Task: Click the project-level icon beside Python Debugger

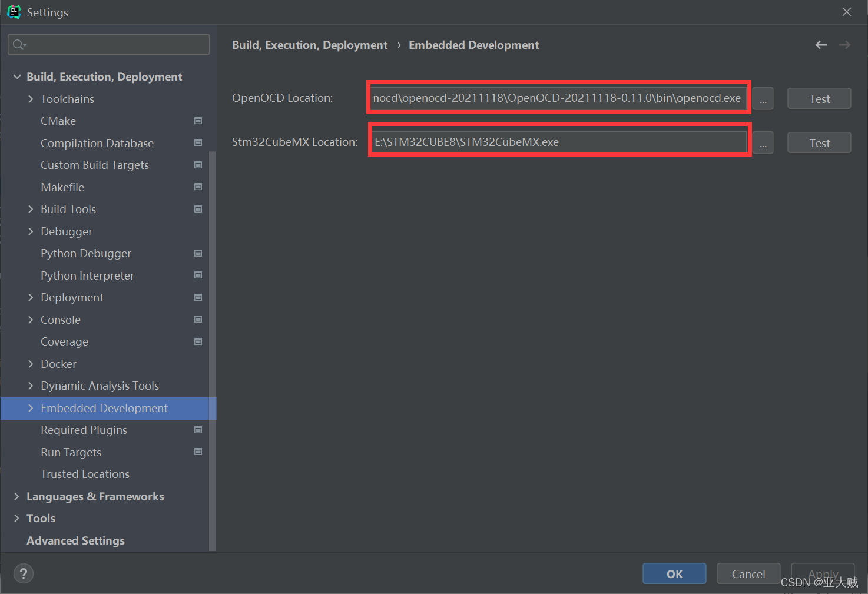Action: [198, 253]
